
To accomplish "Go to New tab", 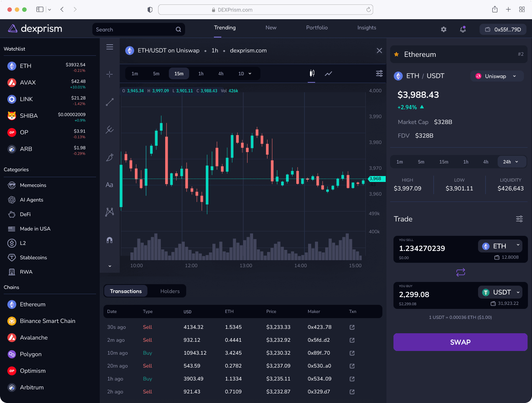I will (x=271, y=28).
